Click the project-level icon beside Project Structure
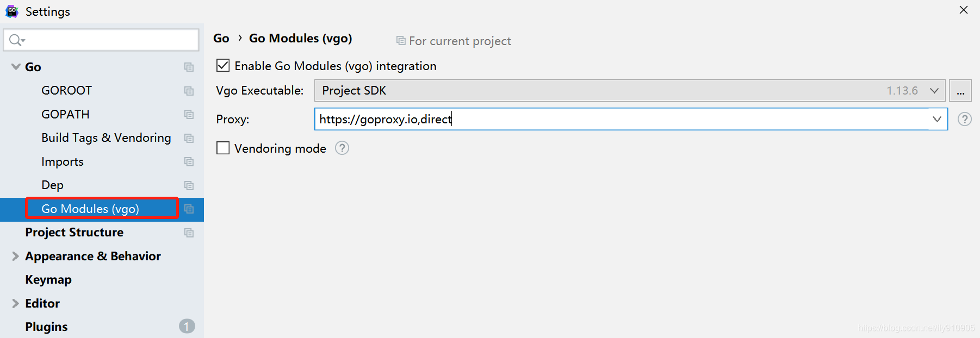 189,233
